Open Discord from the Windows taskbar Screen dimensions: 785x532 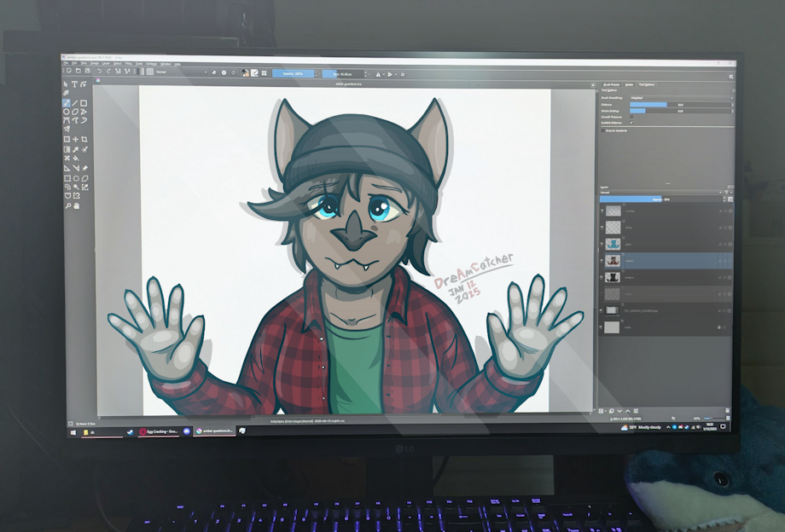pyautogui.click(x=187, y=431)
